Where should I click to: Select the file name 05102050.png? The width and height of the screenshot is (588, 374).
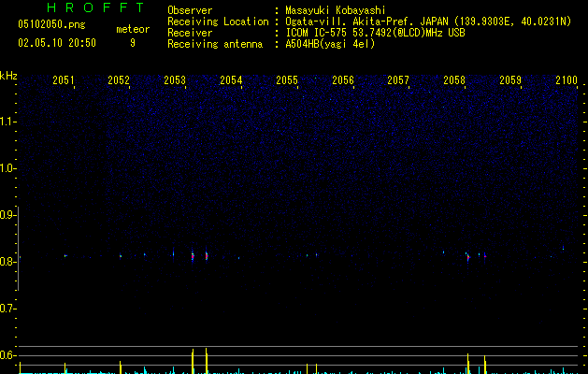click(x=51, y=24)
